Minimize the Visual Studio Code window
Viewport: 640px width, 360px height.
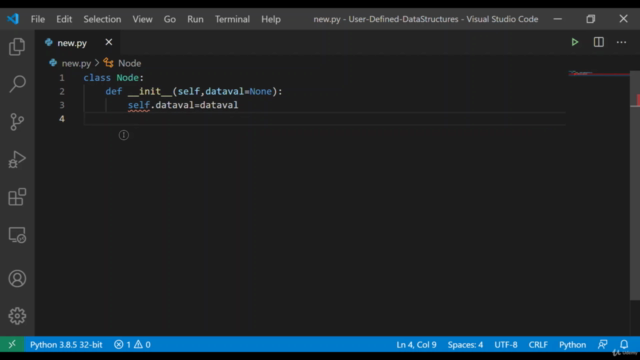tap(558, 19)
